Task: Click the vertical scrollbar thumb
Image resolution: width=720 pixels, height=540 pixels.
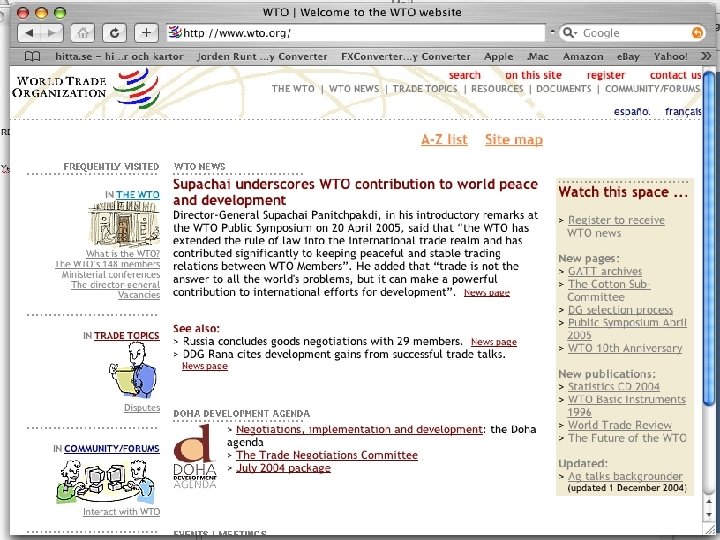Action: pos(709,239)
